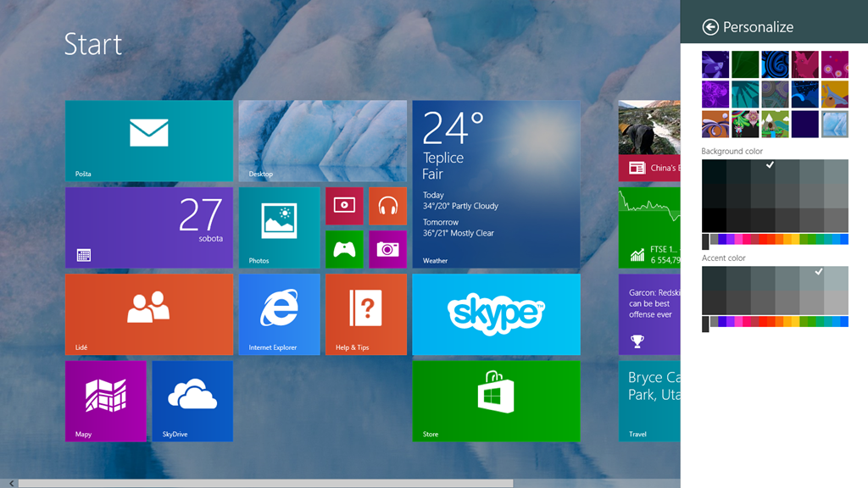
Task: Open the Help & Tips tile
Action: pyautogui.click(x=365, y=313)
